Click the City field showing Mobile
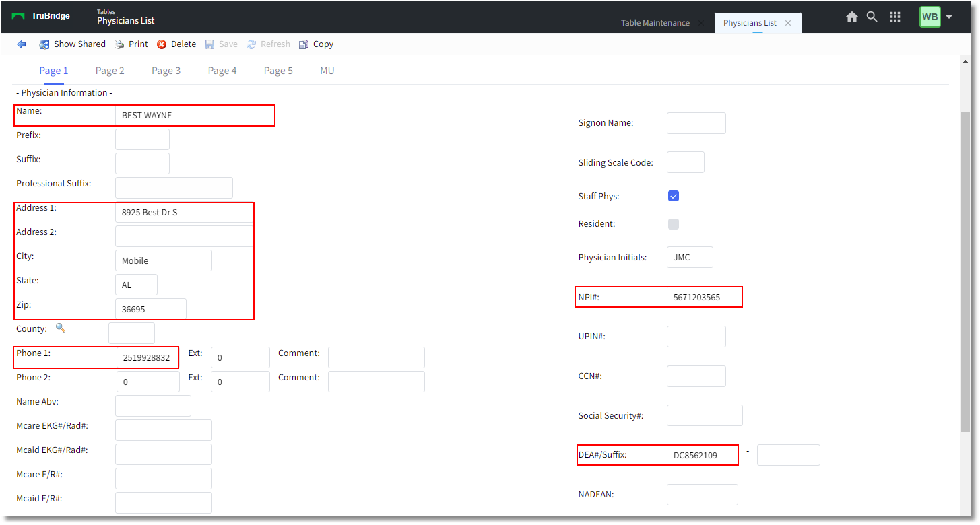980x525 pixels. coord(164,260)
